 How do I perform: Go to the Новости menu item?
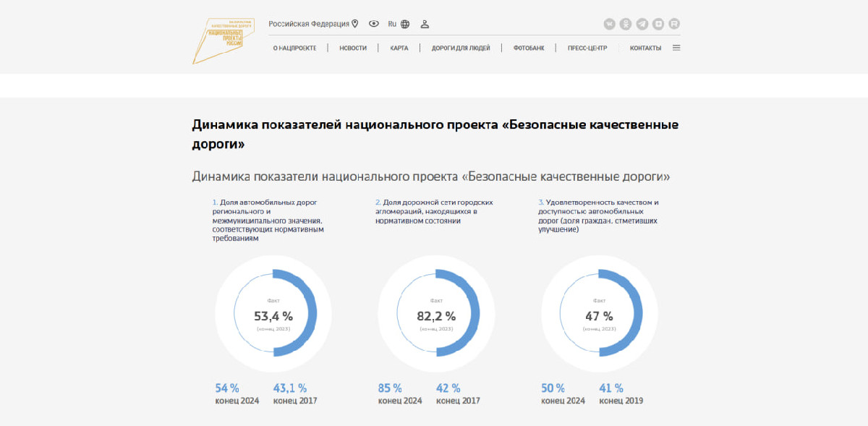point(353,48)
